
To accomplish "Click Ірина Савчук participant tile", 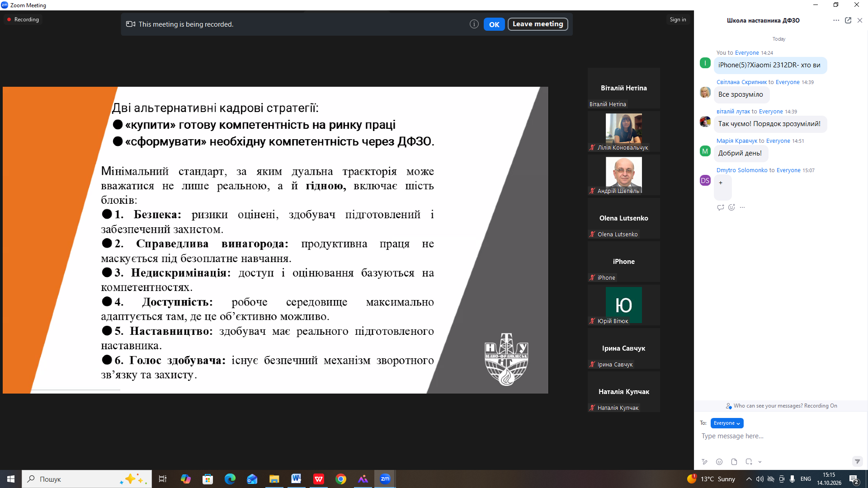I will click(x=623, y=348).
